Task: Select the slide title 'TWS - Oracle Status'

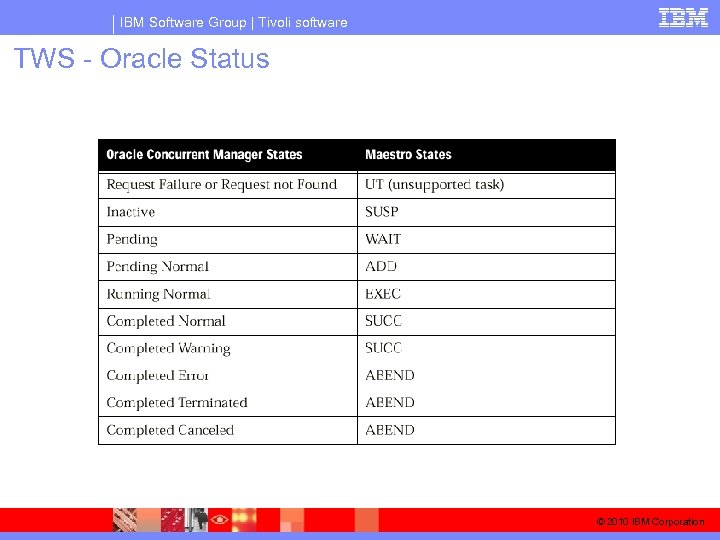Action: pyautogui.click(x=141, y=59)
